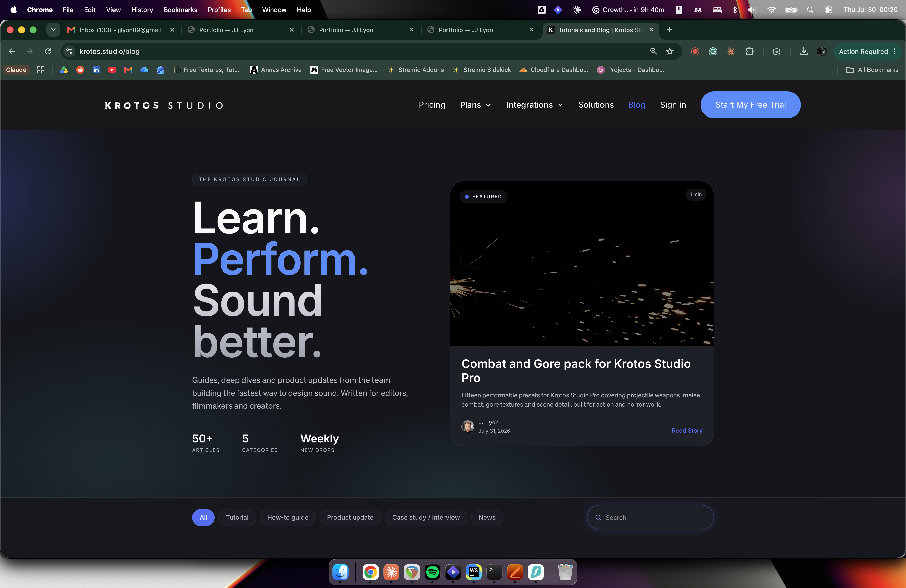Open the Krotos Studio logo home link
The width and height of the screenshot is (906, 588).
(x=164, y=105)
